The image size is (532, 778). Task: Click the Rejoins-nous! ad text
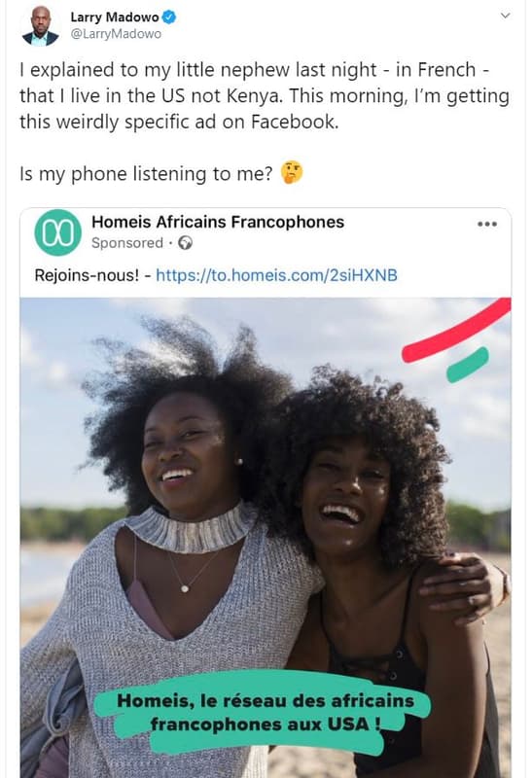[x=88, y=275]
